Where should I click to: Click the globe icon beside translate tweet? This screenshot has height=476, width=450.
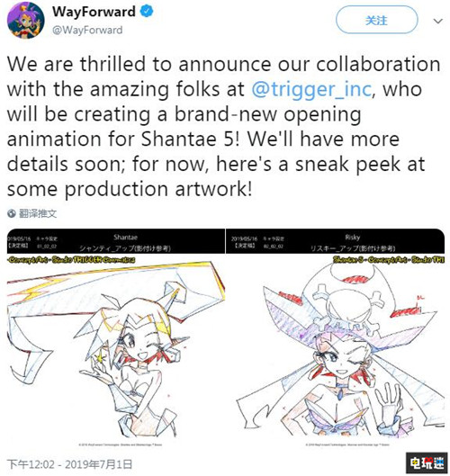pos(12,214)
